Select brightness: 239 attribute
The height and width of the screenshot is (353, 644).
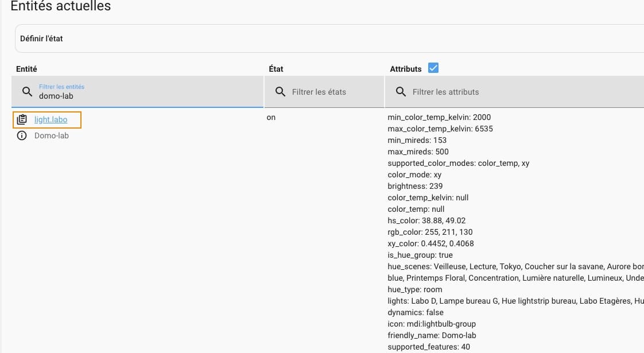click(415, 187)
